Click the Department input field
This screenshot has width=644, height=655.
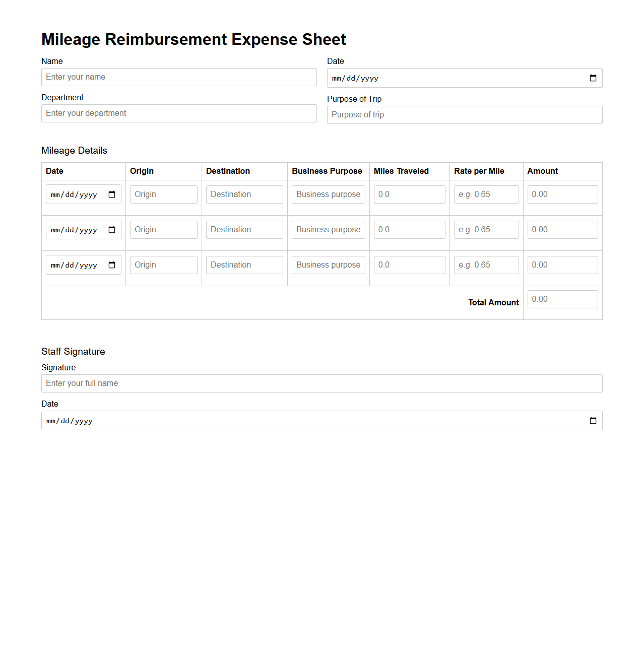click(179, 113)
